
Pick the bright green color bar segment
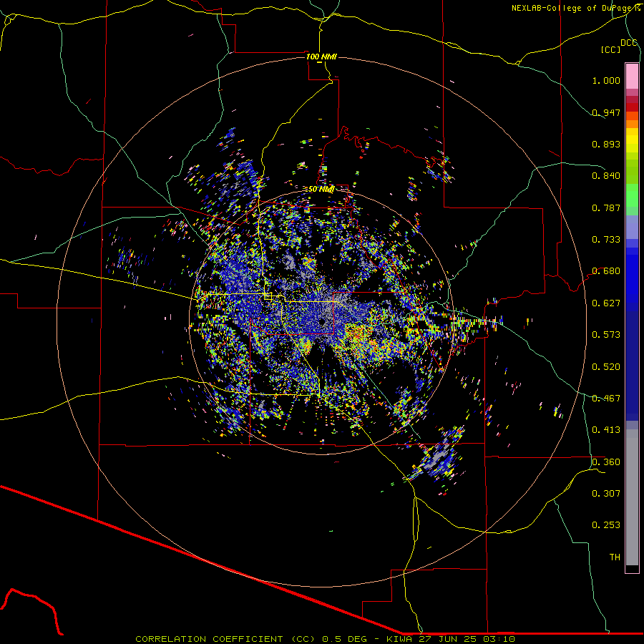point(632,195)
